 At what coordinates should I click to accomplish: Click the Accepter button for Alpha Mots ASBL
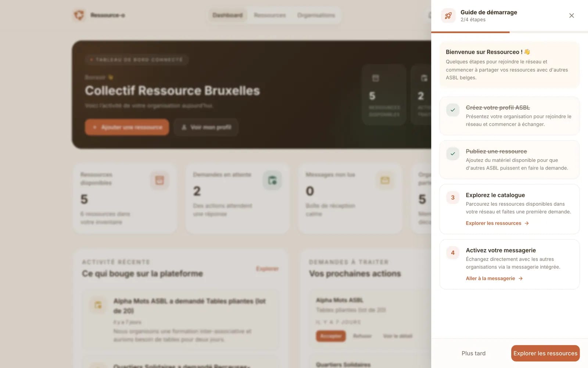[331, 336]
